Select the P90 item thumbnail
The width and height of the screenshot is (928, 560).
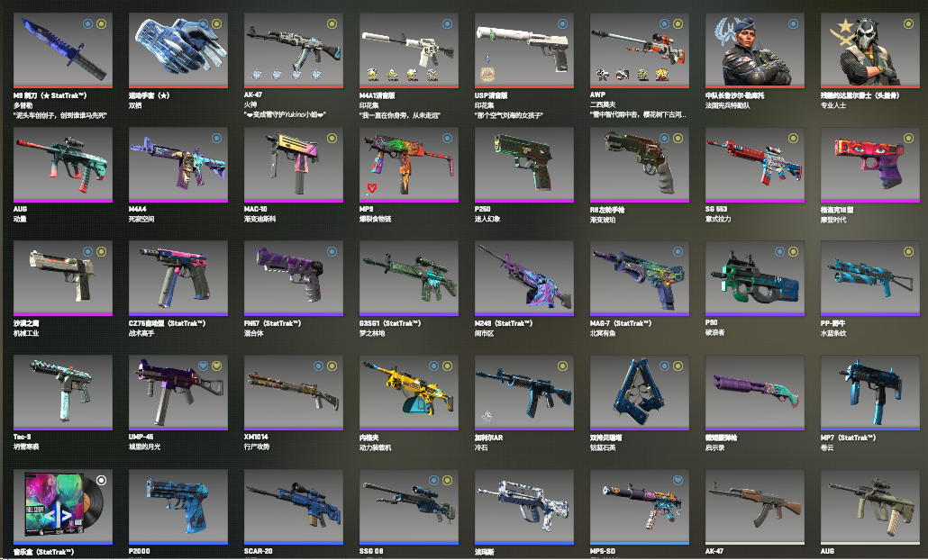[755, 277]
